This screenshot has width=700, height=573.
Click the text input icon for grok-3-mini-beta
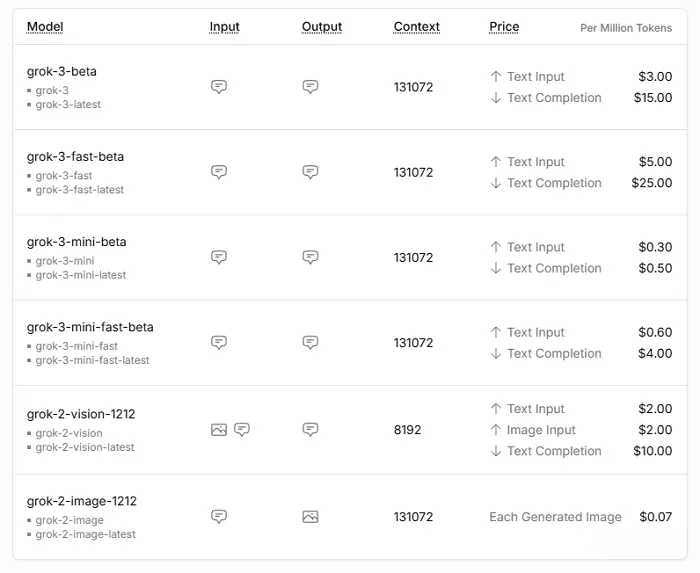(x=219, y=257)
